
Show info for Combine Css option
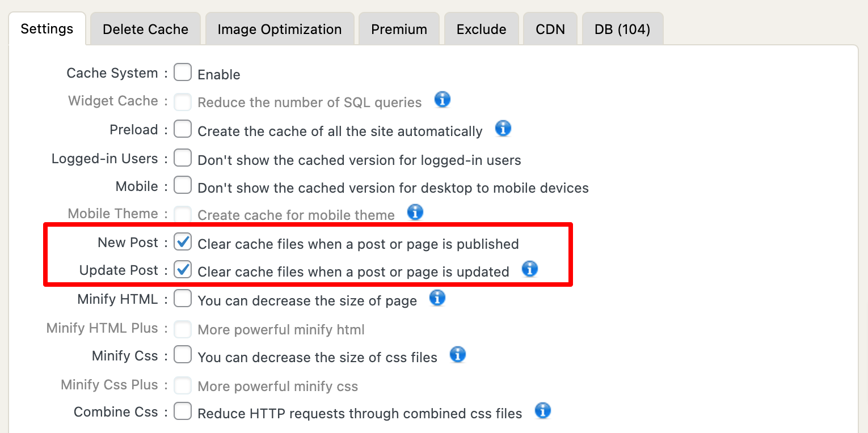coord(543,411)
